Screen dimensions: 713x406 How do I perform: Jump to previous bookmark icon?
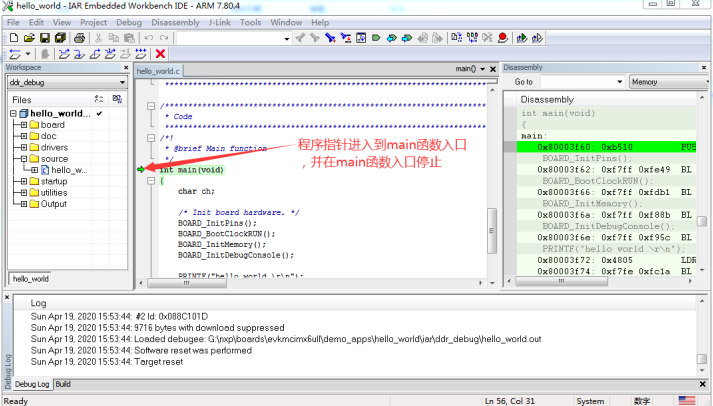(392, 38)
